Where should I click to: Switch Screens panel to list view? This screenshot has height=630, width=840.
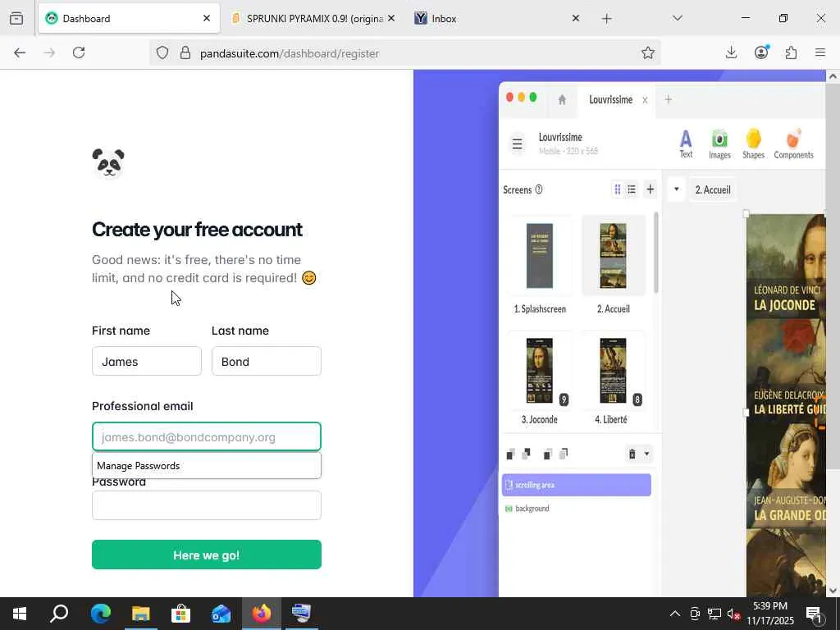632,189
